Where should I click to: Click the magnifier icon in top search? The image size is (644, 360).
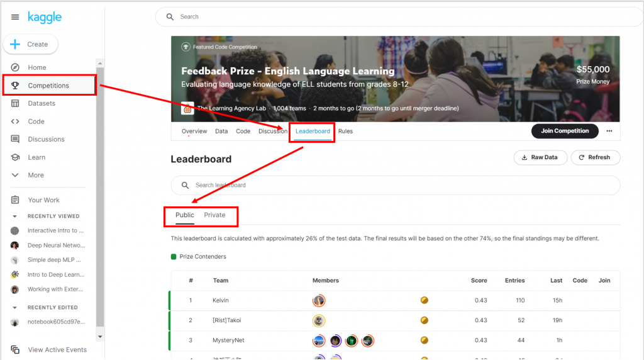click(x=170, y=17)
